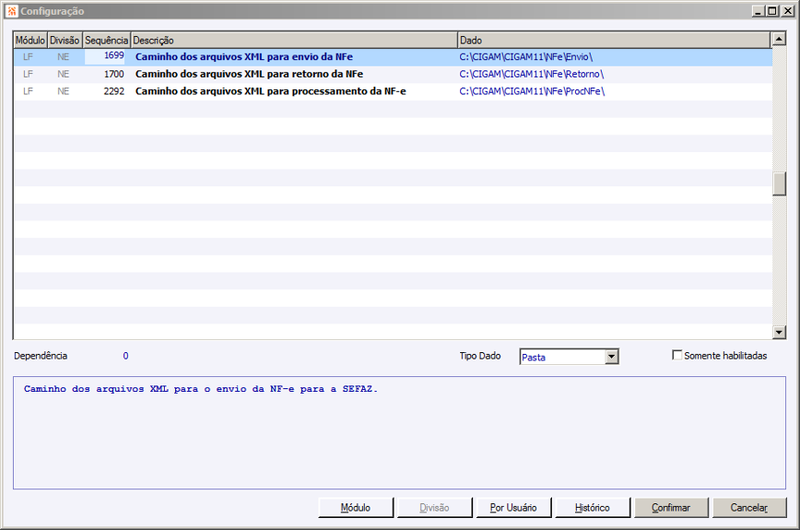Viewport: 800px width, 530px height.
Task: Sort by the Módulo column header
Action: coord(30,40)
